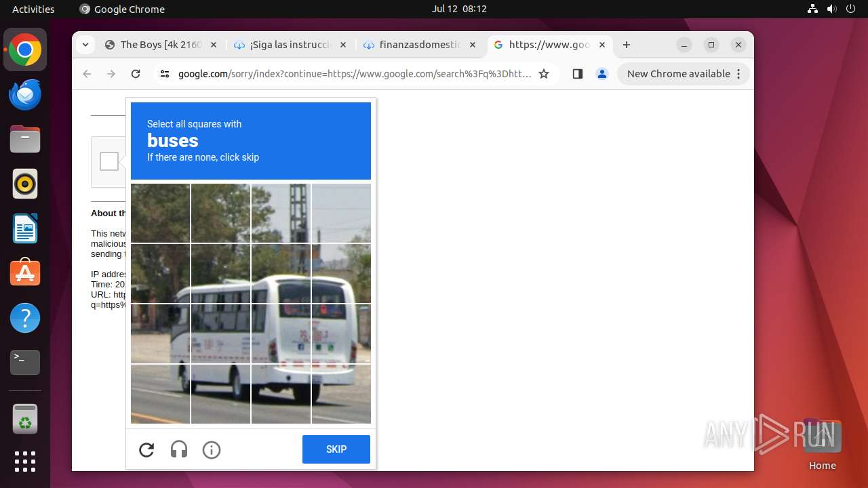Toggle the side panel

(578, 74)
